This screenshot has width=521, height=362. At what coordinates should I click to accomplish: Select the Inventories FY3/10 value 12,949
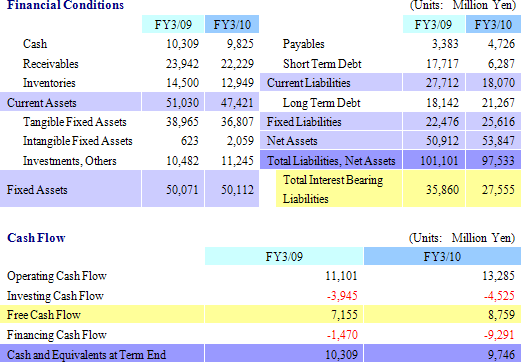pos(237,83)
